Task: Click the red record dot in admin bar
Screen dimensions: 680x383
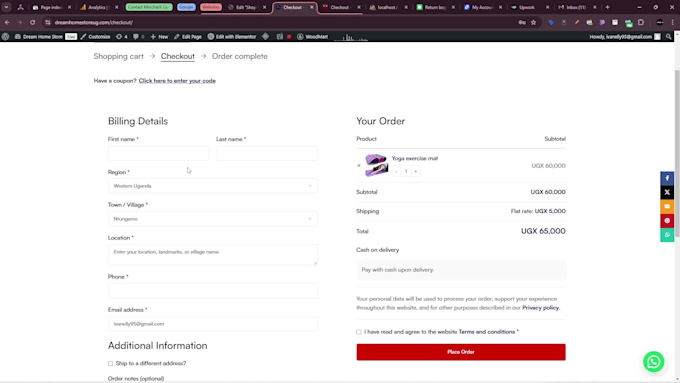Action: (289, 37)
